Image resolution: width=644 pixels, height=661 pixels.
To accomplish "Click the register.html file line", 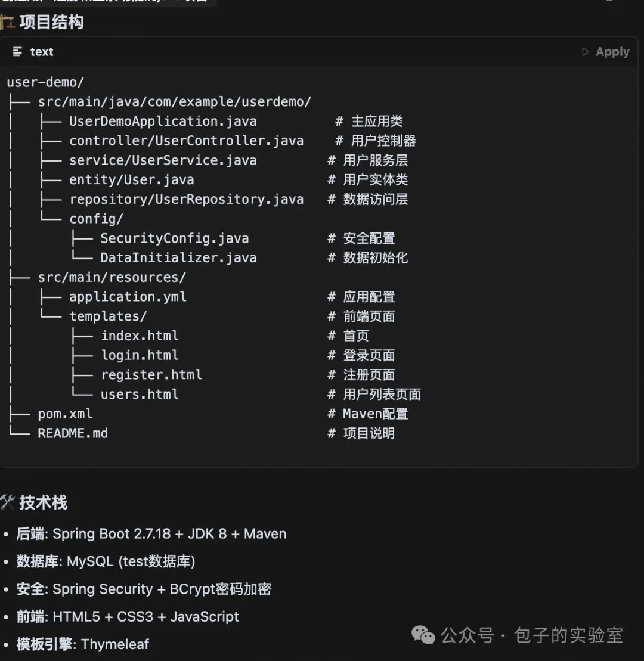I will [x=151, y=375].
